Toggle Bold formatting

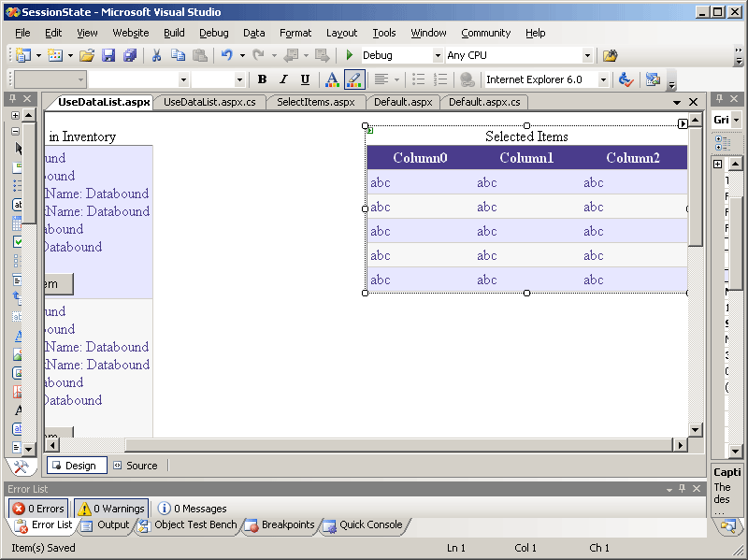pyautogui.click(x=262, y=80)
